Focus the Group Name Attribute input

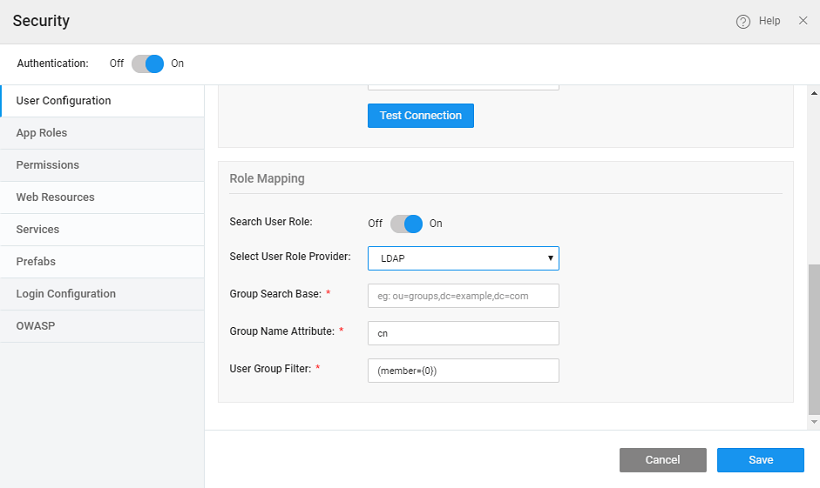pyautogui.click(x=463, y=333)
